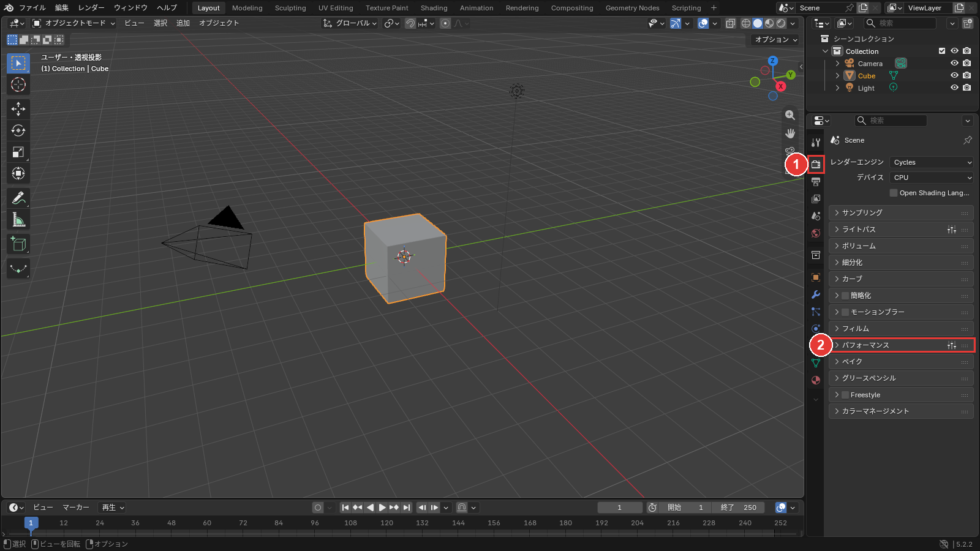
Task: Select the Scale tool
Action: [x=18, y=152]
